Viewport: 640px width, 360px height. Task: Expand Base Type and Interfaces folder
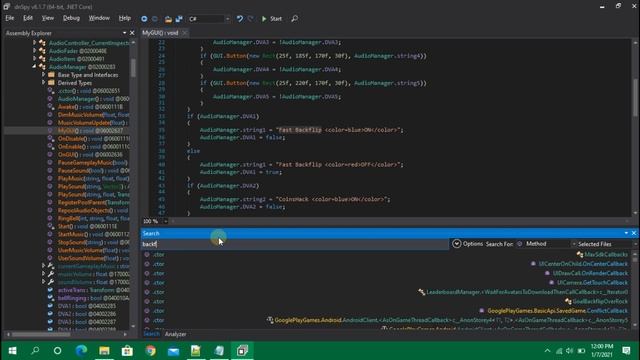[x=43, y=75]
